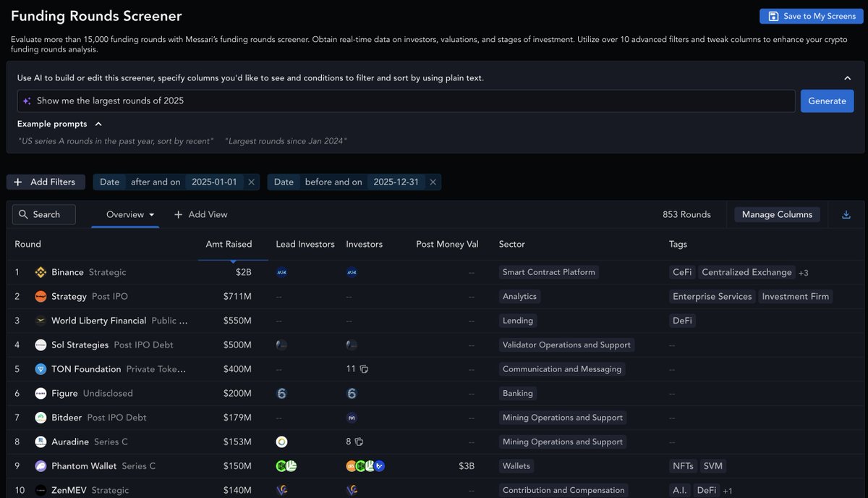Sort by the Sector column header
The width and height of the screenshot is (868, 498).
pos(512,245)
